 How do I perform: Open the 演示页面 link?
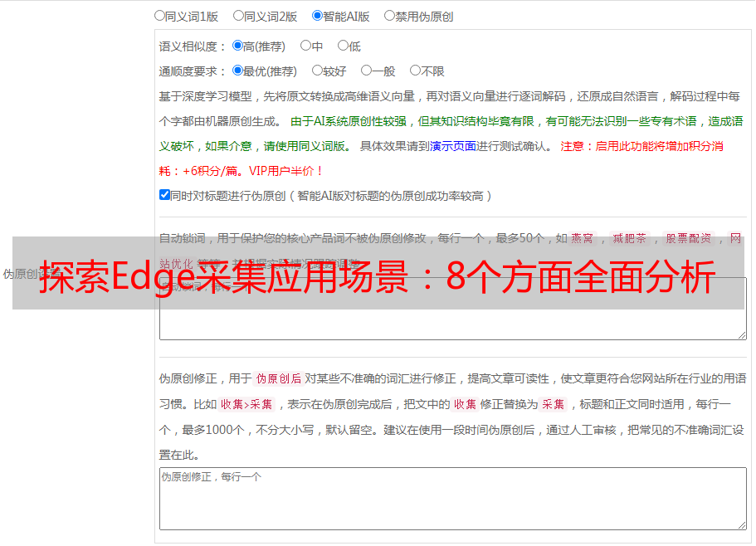click(x=453, y=146)
